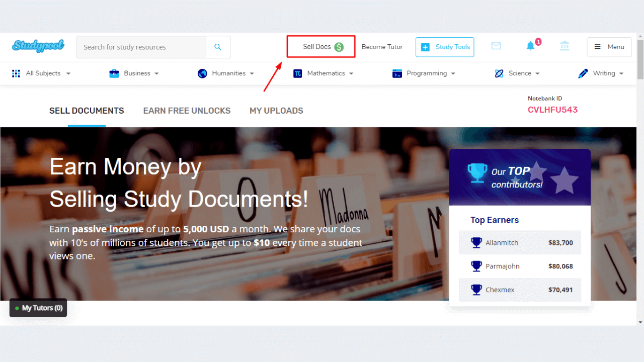Expand the Programming dropdown arrow

tap(453, 74)
